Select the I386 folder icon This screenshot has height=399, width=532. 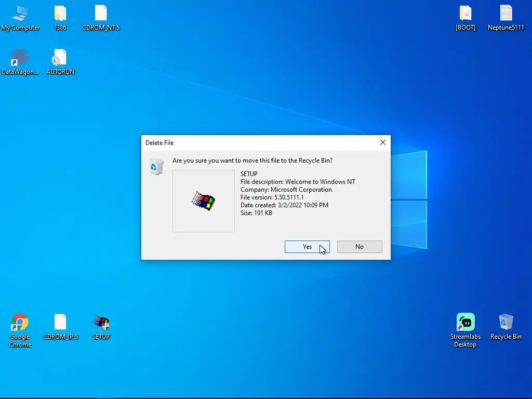coord(60,18)
